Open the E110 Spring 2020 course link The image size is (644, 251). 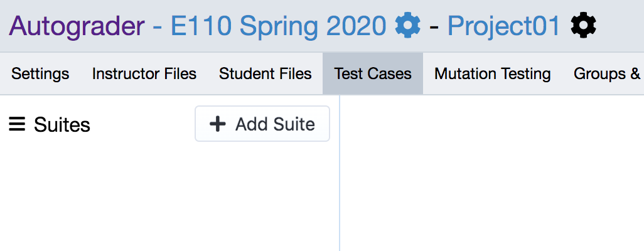pos(278,26)
